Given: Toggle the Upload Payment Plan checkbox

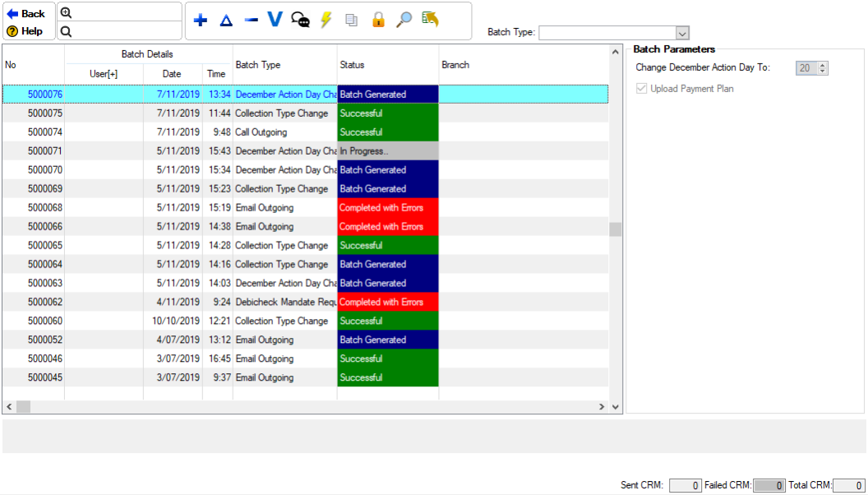Looking at the screenshot, I should pyautogui.click(x=642, y=89).
